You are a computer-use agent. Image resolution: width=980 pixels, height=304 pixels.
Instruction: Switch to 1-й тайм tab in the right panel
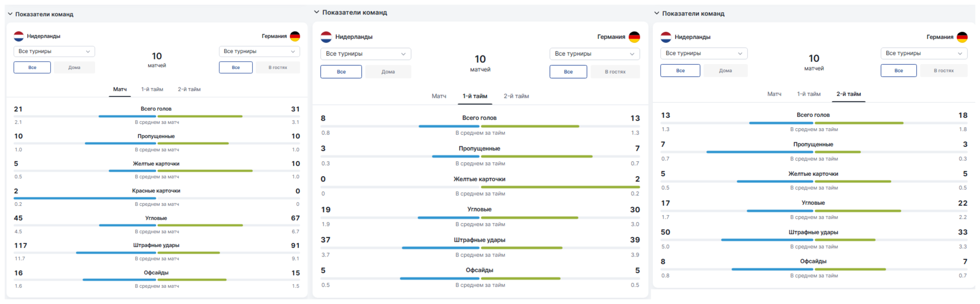click(808, 94)
